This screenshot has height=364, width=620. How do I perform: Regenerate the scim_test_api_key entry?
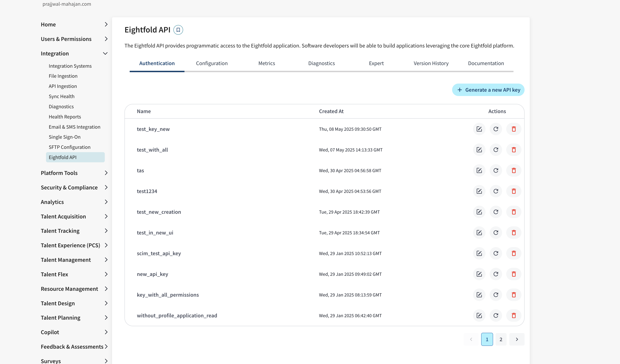coord(496,253)
